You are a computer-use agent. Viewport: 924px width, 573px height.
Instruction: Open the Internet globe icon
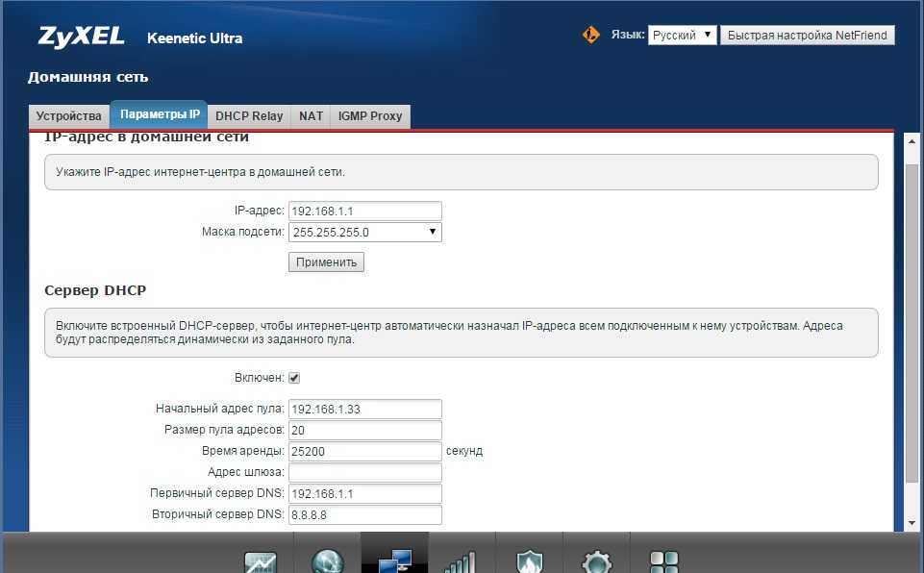pos(327,560)
